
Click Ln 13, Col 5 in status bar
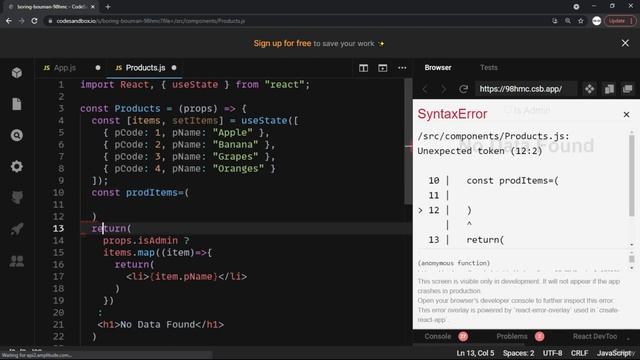point(475,353)
